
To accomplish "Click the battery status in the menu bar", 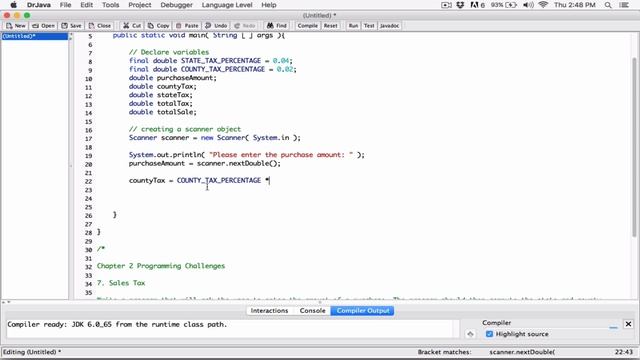I will pos(504,5).
